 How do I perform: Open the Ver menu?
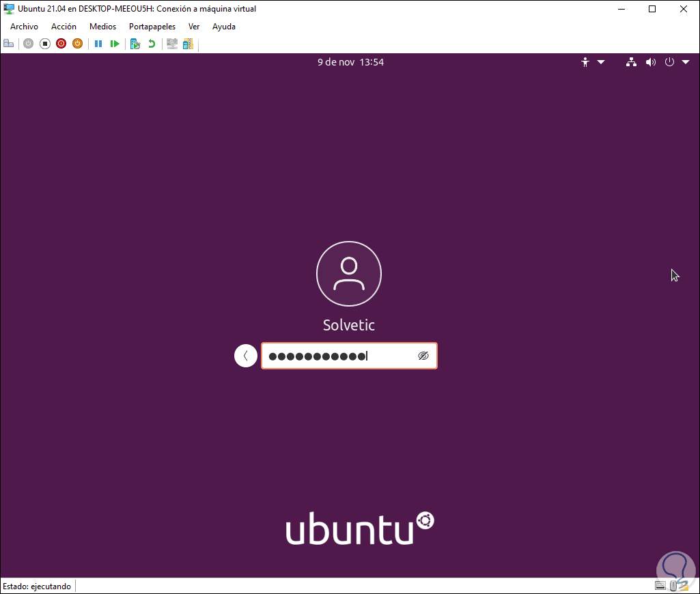click(x=194, y=27)
